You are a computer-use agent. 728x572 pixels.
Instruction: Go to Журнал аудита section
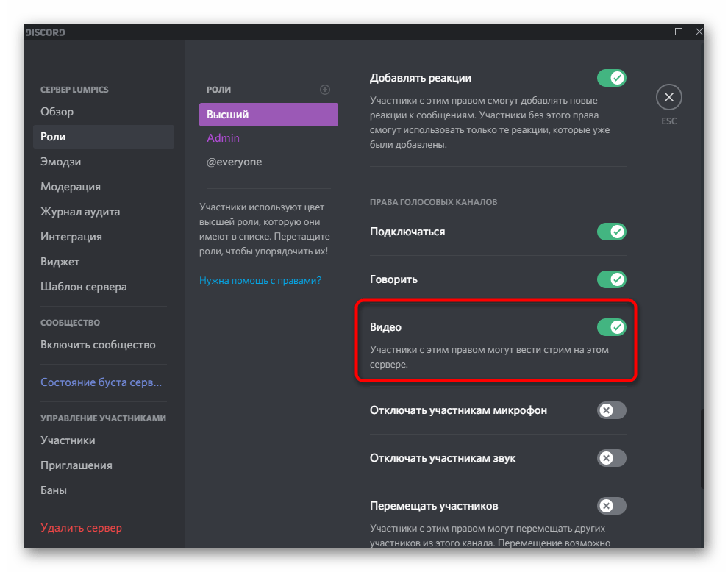[80, 212]
